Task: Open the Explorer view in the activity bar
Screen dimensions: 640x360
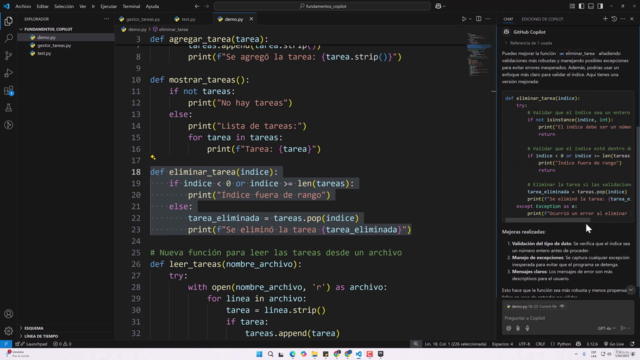Action: [9, 21]
